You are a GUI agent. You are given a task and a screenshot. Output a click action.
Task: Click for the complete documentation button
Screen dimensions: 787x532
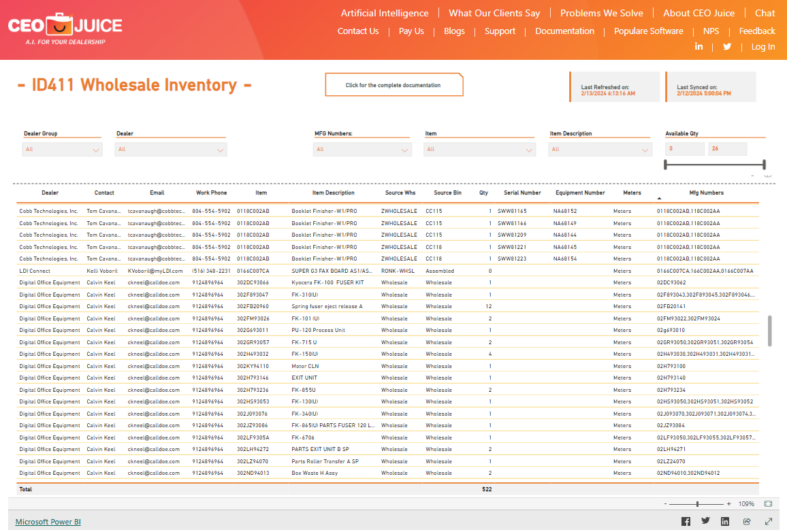pos(394,85)
